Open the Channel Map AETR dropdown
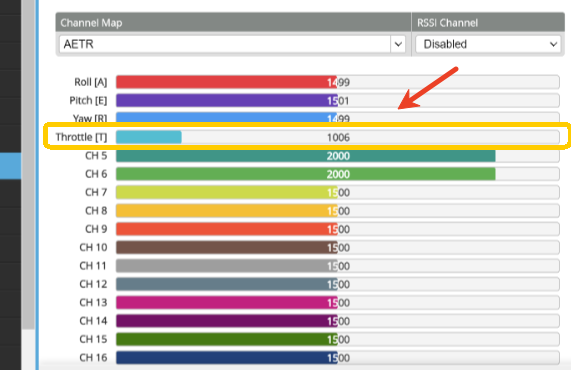 pos(232,44)
